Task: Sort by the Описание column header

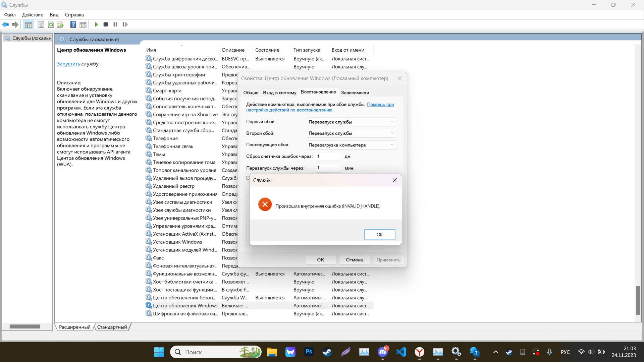Action: pos(236,50)
